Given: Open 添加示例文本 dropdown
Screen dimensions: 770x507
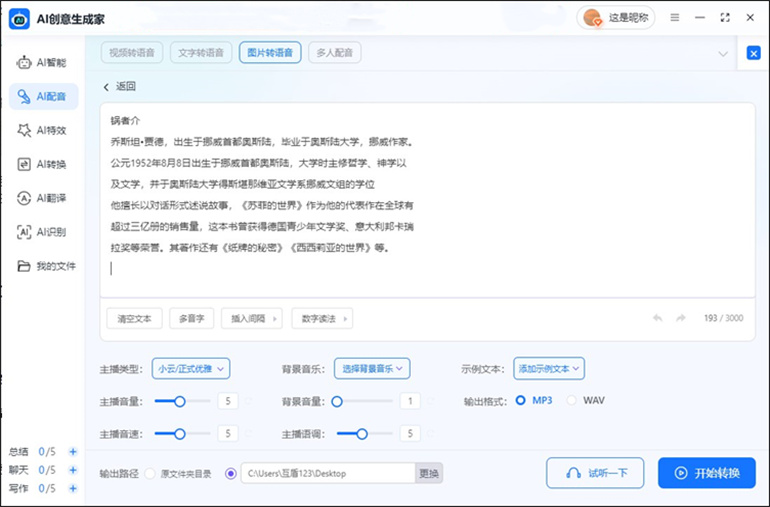Looking at the screenshot, I should point(549,368).
